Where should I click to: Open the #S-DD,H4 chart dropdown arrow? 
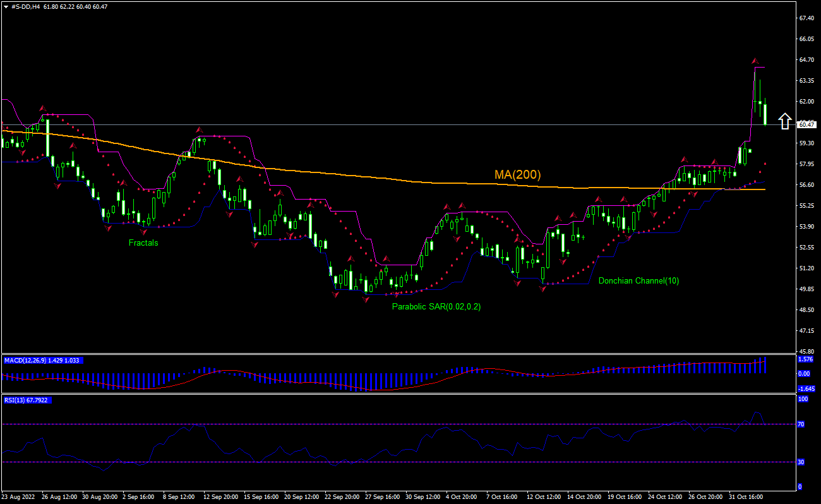[6, 7]
